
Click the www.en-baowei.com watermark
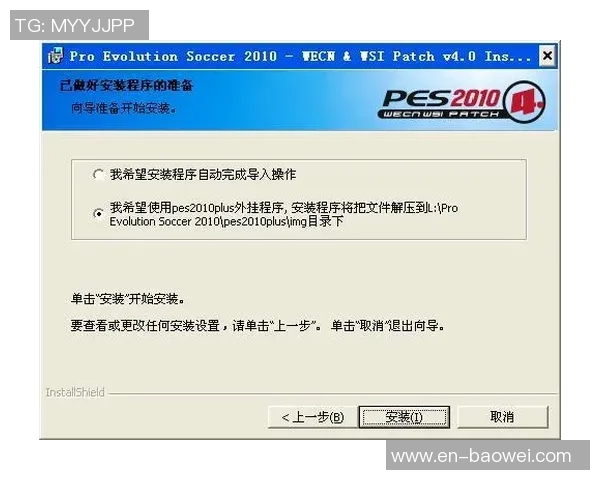pos(481,456)
